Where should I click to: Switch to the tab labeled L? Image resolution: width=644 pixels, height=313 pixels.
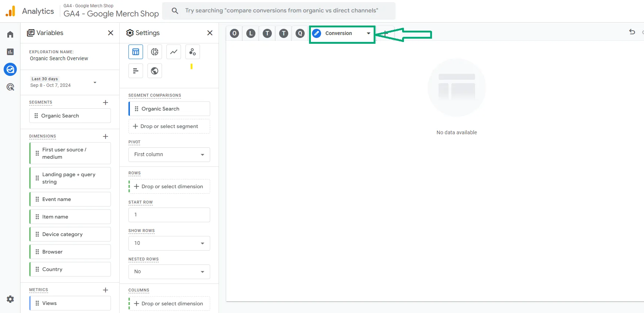coord(251,34)
